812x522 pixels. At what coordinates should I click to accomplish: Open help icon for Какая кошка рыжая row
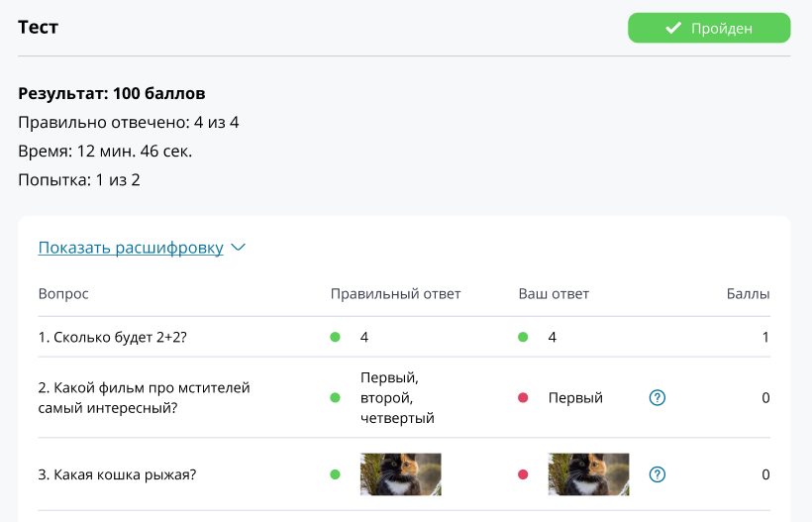point(658,474)
